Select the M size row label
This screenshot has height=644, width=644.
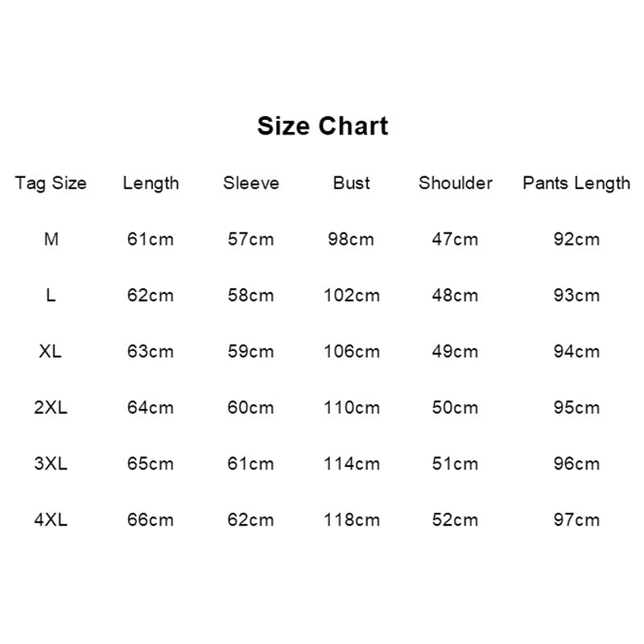(x=51, y=239)
